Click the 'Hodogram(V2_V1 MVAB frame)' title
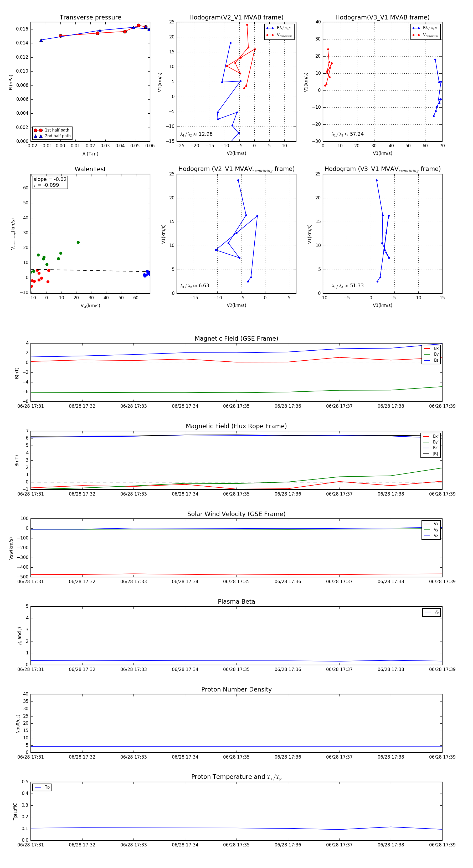This screenshot has height=868, width=473. click(x=236, y=18)
